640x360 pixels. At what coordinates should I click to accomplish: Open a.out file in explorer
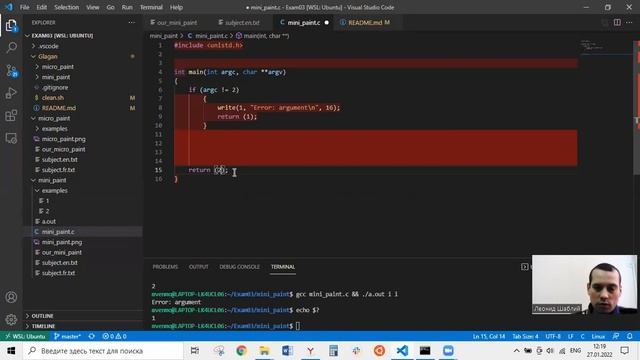click(49, 221)
